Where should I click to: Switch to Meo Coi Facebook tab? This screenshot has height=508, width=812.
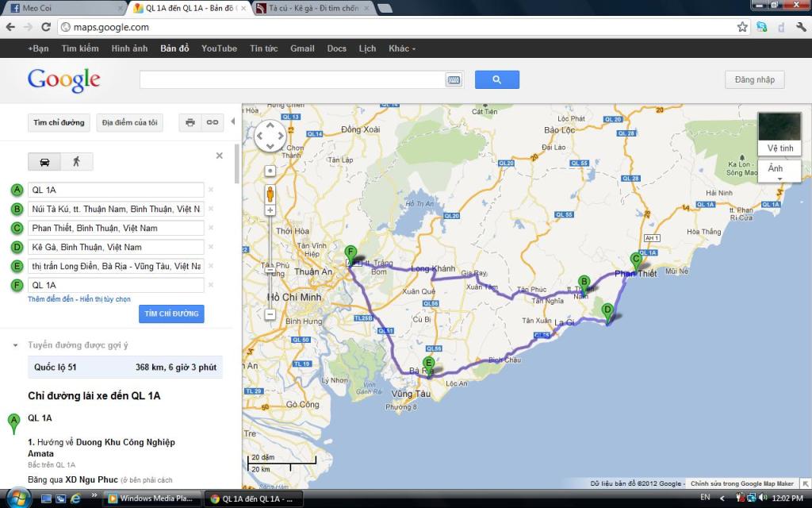65,8
